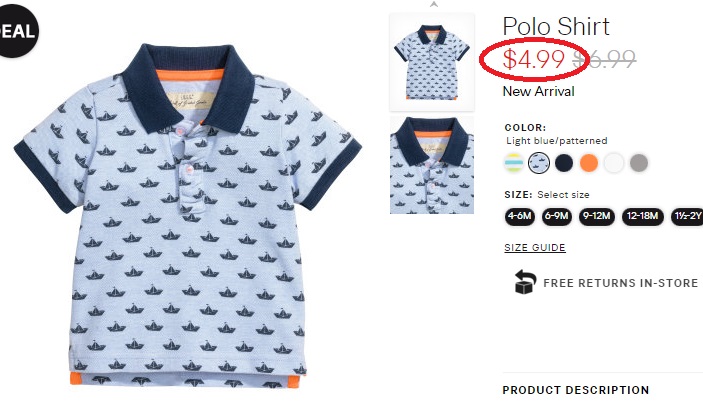703x411 pixels.
Task: Pick the gray color swatch
Action: 639,162
